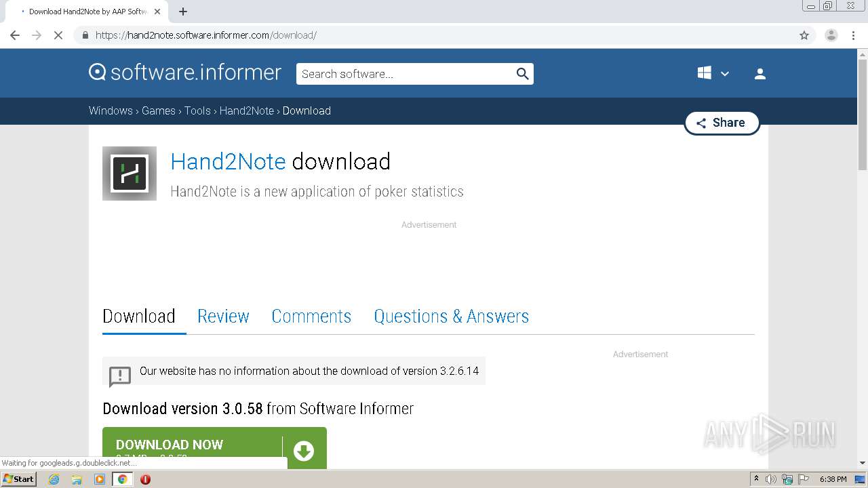Show hidden tray icons
Image resolution: width=868 pixels, height=488 pixels.
pyautogui.click(x=756, y=479)
